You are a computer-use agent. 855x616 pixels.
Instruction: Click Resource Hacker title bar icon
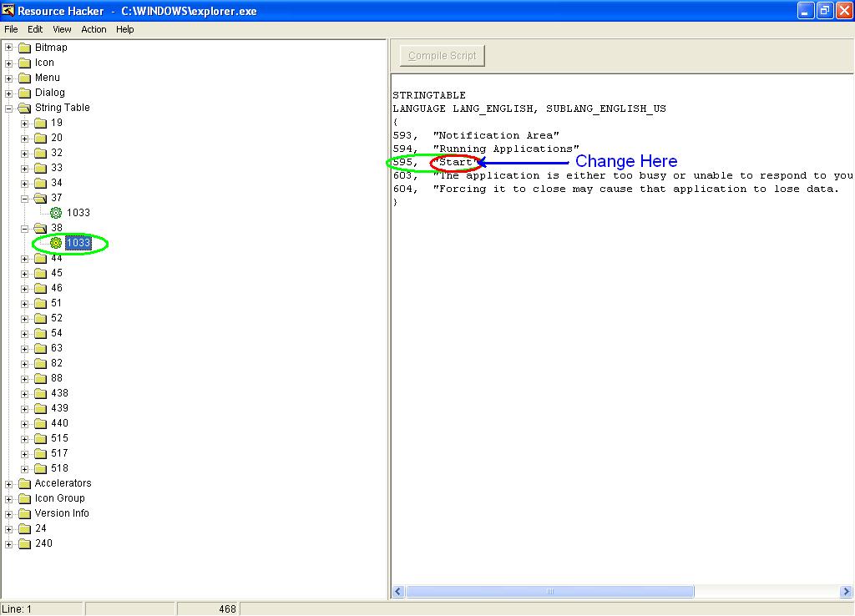coord(8,10)
